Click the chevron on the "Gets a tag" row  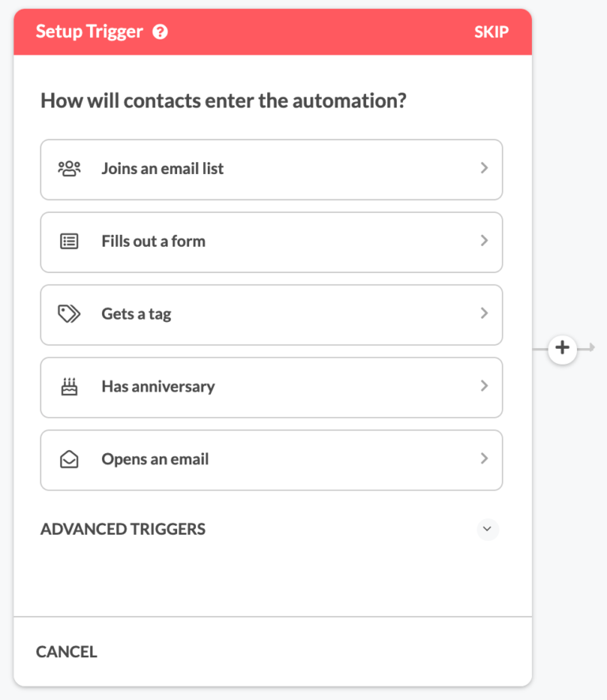click(x=484, y=314)
